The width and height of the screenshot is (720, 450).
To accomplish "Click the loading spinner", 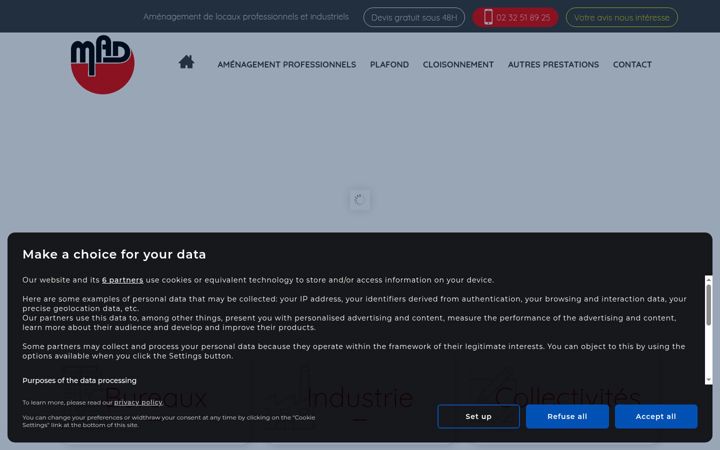I will (360, 200).
